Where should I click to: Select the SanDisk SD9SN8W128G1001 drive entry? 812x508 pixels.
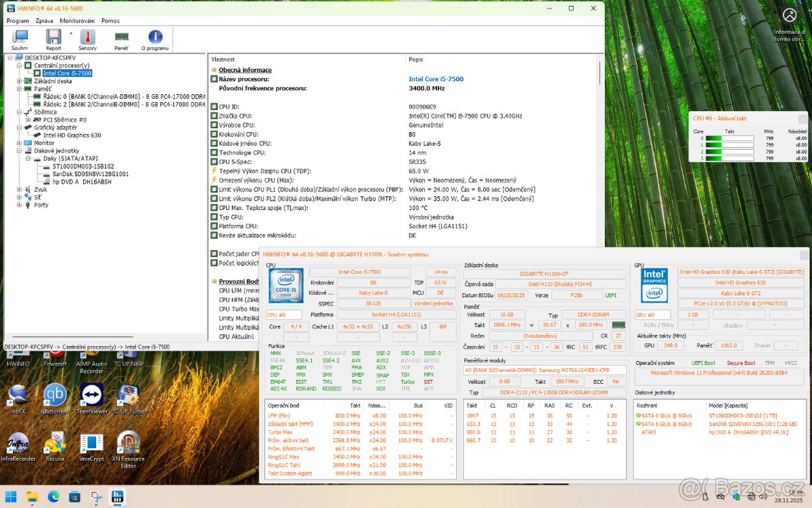(x=90, y=174)
